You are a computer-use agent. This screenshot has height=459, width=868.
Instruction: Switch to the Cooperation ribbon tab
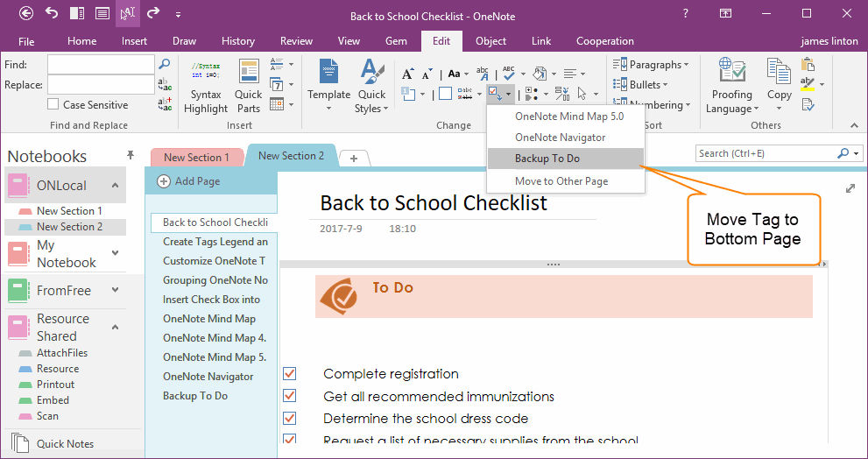[x=604, y=41]
